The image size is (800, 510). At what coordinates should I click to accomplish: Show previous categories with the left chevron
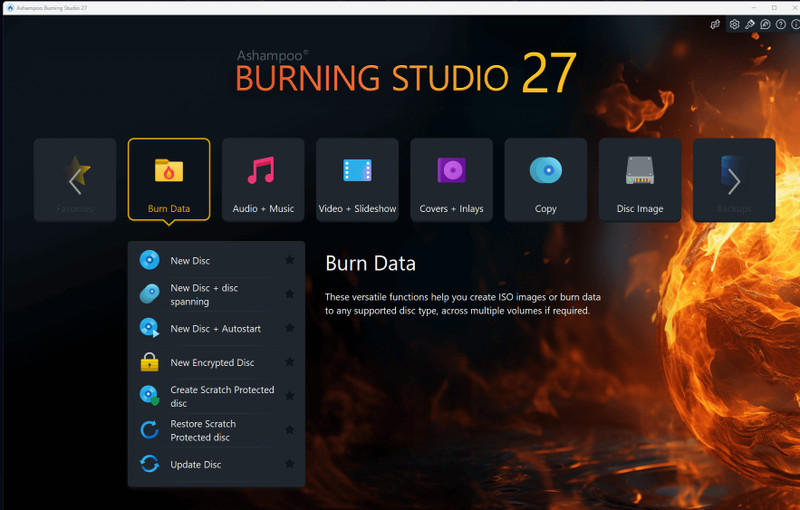coord(75,182)
